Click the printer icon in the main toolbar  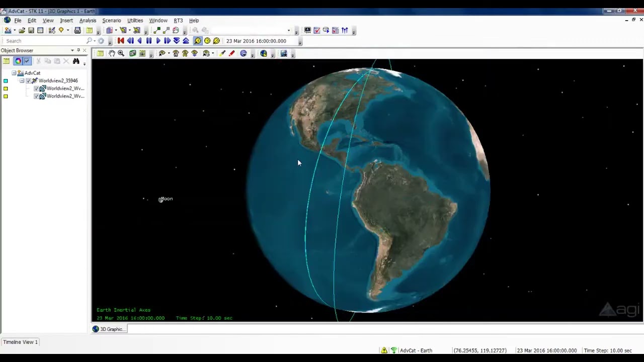tap(77, 31)
